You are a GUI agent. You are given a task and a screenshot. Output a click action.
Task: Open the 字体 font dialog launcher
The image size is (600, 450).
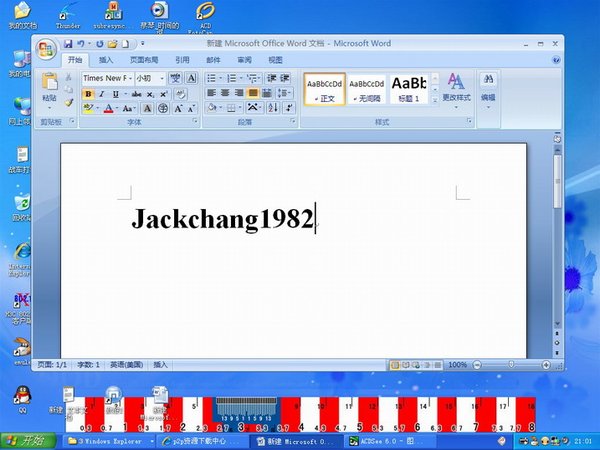click(195, 121)
